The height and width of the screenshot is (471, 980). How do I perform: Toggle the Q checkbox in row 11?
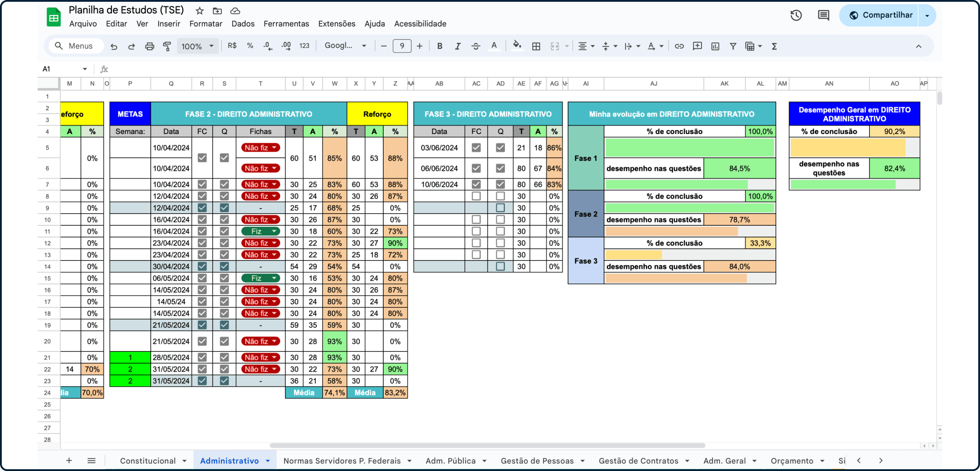[x=224, y=231]
